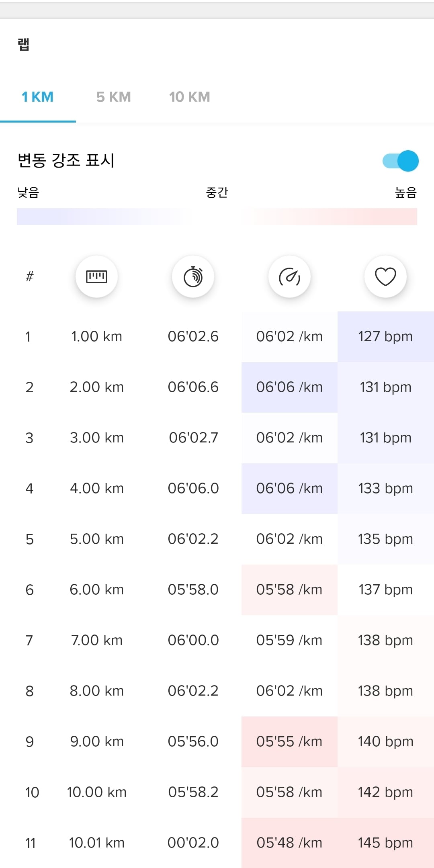This screenshot has height=868, width=434.
Task: Select the 127 bpm cell in lap 1
Action: (386, 336)
